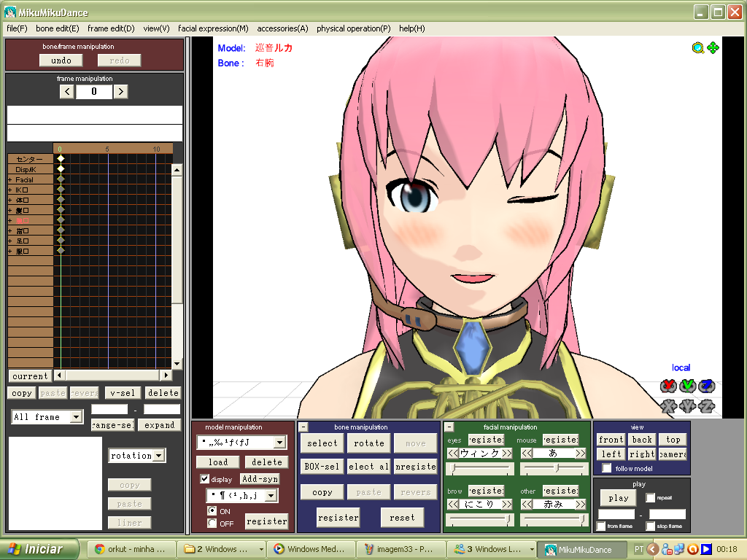Open the view(V) menu
747x560 pixels.
click(x=156, y=28)
